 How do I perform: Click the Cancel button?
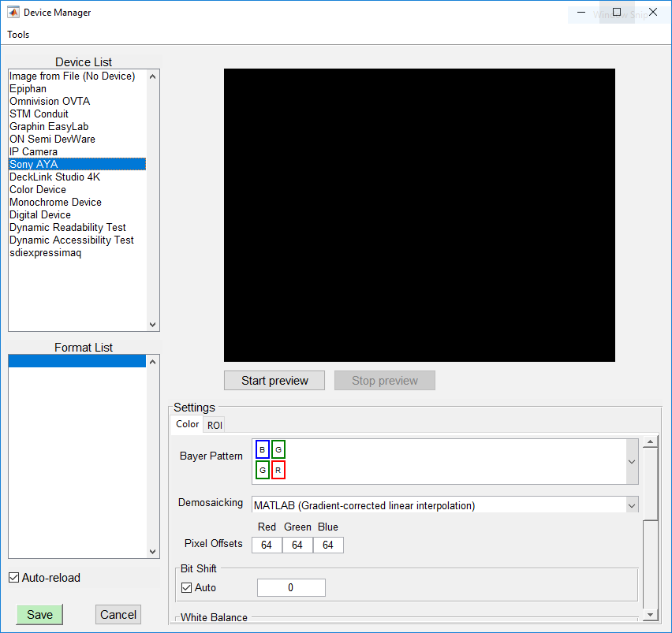pos(118,615)
